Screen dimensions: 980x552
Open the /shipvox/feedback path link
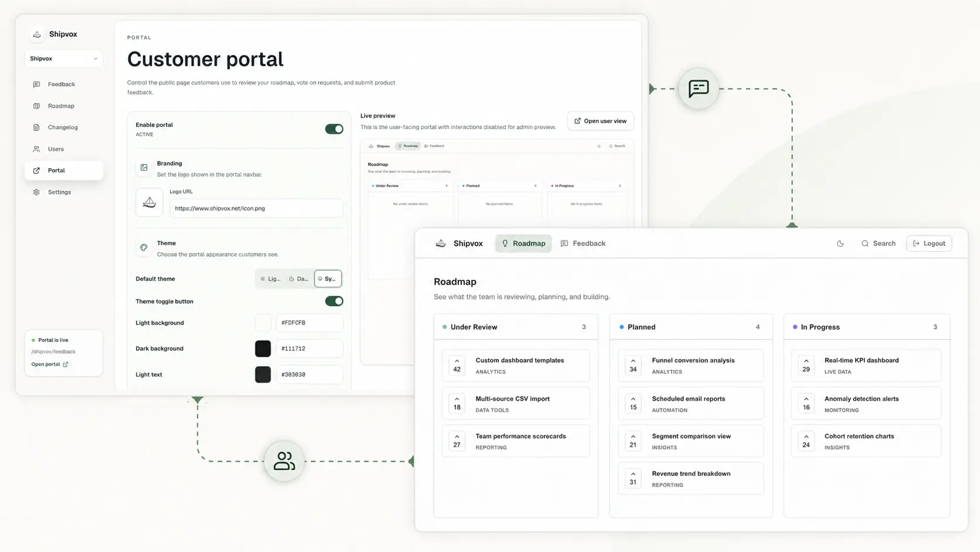pyautogui.click(x=53, y=352)
